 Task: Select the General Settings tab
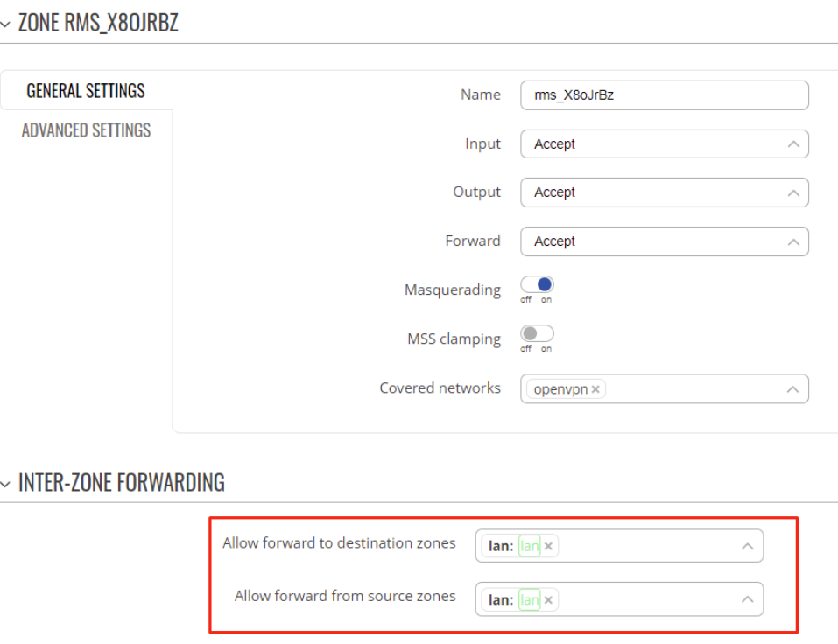pyautogui.click(x=86, y=91)
